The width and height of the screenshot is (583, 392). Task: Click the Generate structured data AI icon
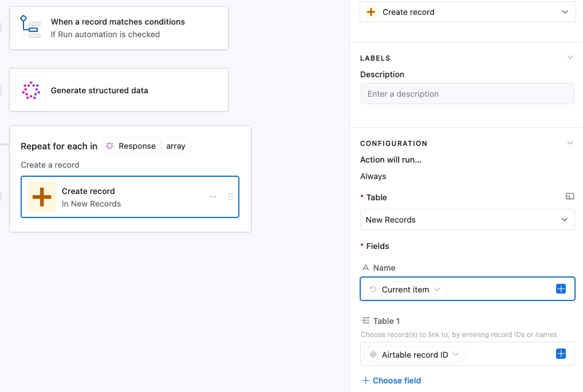(30, 90)
